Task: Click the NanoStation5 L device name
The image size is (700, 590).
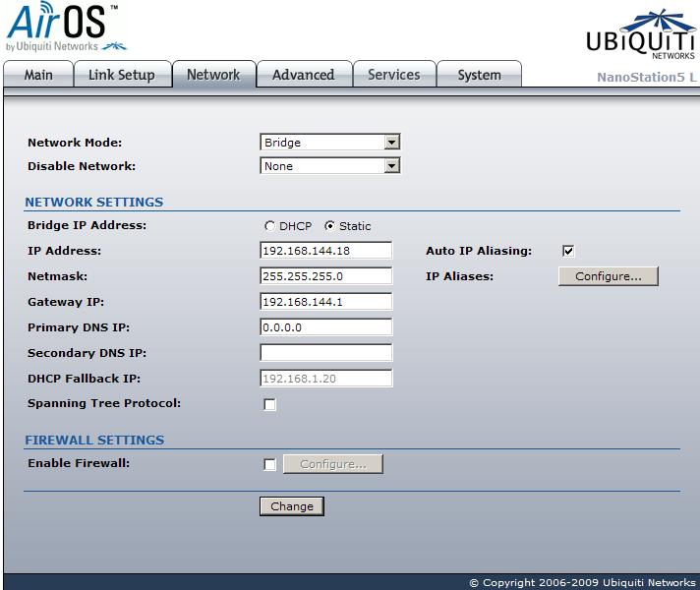Action: click(x=647, y=78)
